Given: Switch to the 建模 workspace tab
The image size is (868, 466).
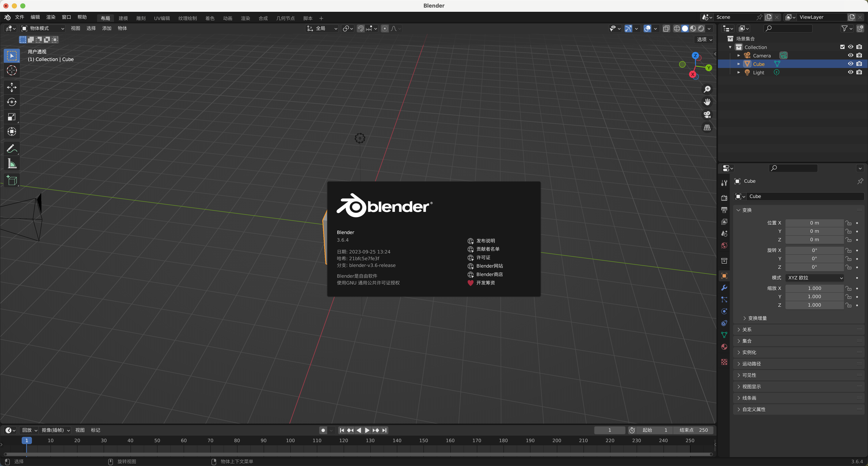Looking at the screenshot, I should (x=123, y=18).
